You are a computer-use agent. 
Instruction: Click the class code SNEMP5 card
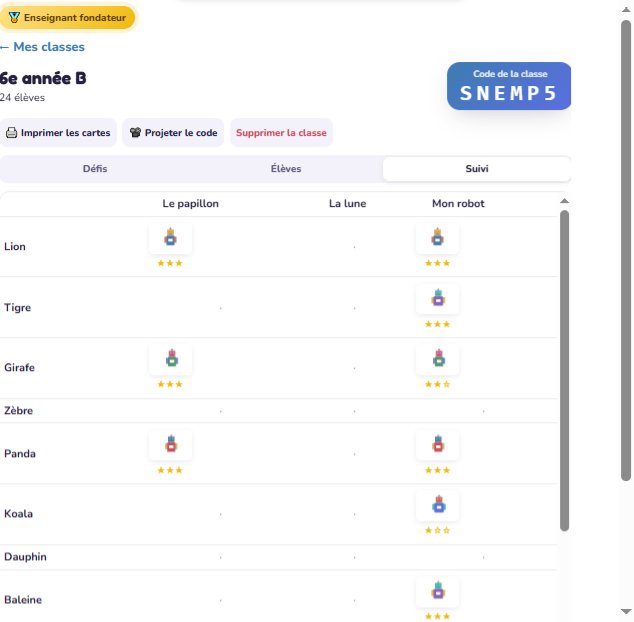(509, 86)
